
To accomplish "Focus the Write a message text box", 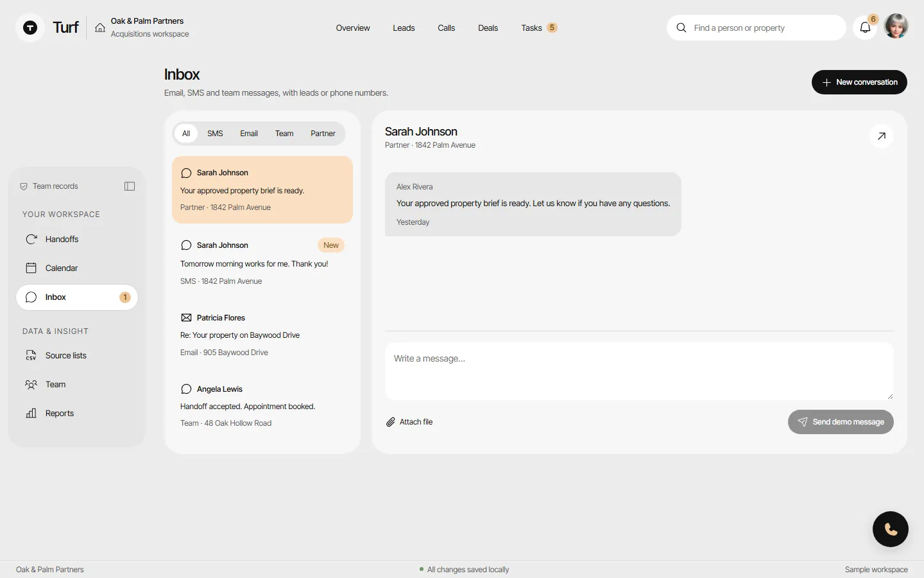I will [639, 371].
